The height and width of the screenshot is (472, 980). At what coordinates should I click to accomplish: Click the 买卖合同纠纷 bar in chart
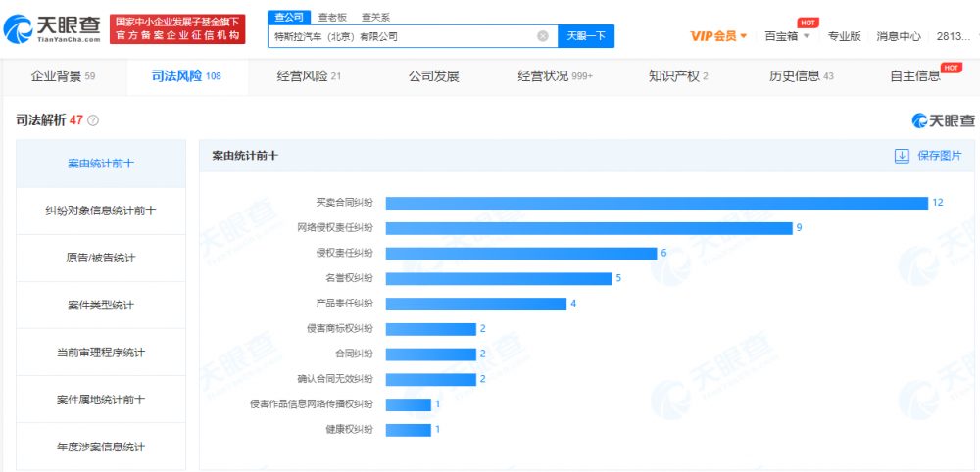(656, 203)
